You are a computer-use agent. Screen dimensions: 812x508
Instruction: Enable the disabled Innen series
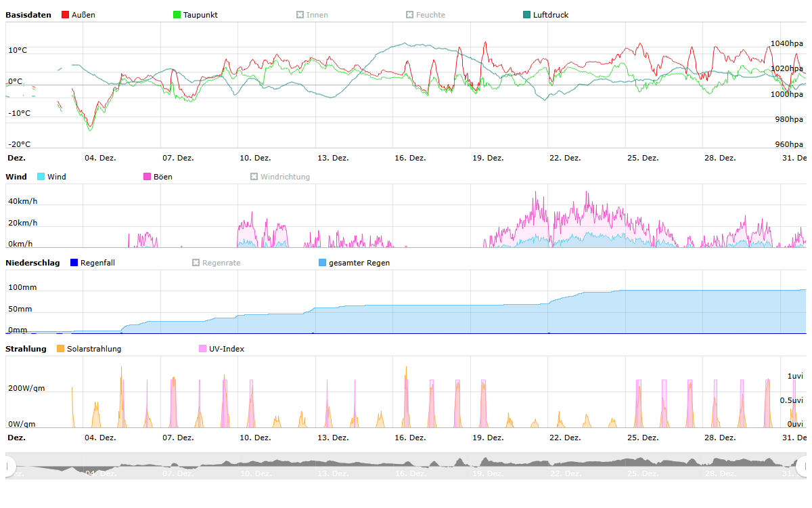pos(317,15)
